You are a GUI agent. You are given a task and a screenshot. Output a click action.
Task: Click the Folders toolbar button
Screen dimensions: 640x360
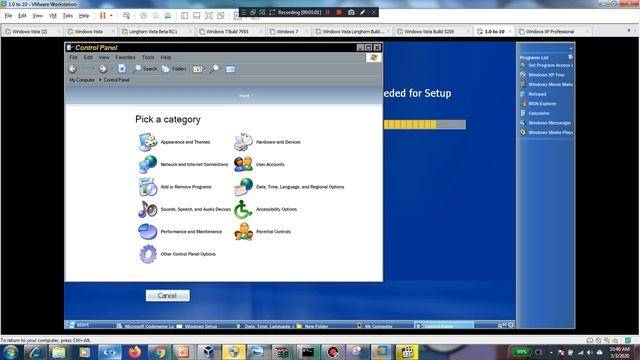tap(174, 69)
